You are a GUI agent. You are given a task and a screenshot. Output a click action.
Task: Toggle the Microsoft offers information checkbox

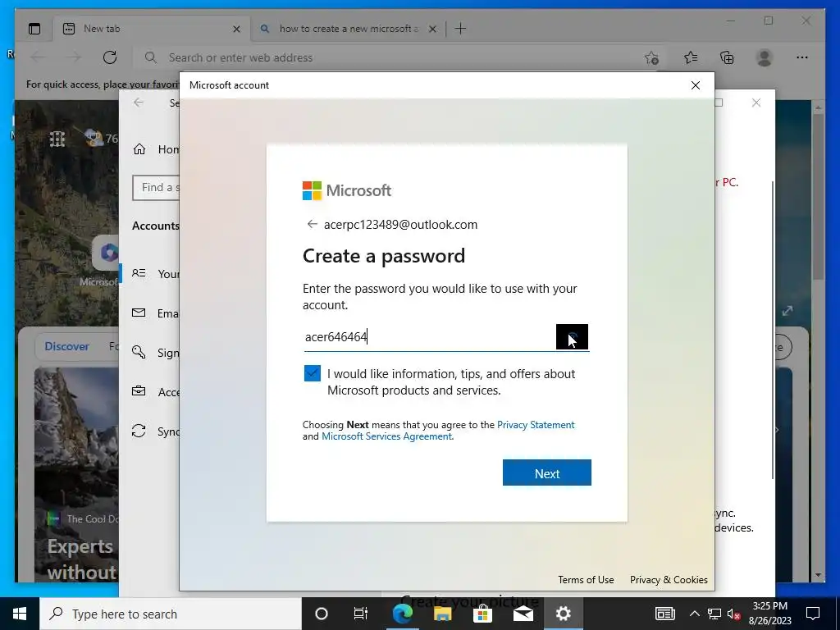click(312, 373)
